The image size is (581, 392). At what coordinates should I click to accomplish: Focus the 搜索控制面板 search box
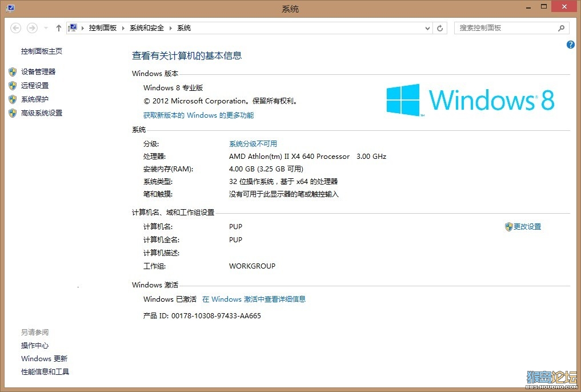(511, 28)
